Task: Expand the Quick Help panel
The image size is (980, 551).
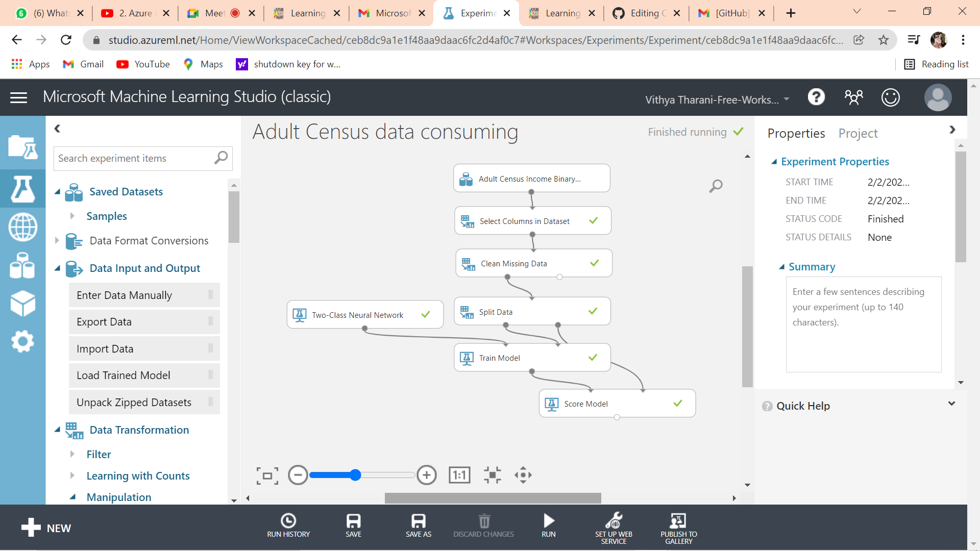Action: click(951, 404)
